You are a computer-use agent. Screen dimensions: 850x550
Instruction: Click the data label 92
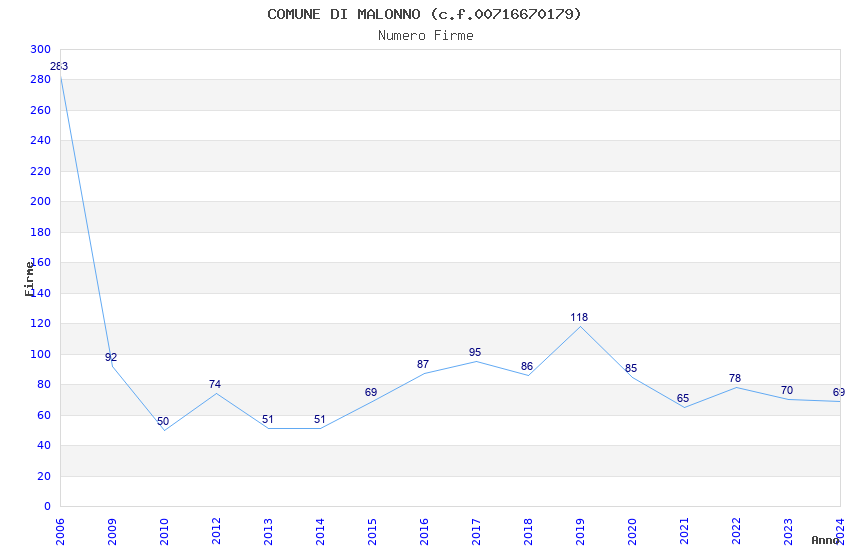[111, 357]
